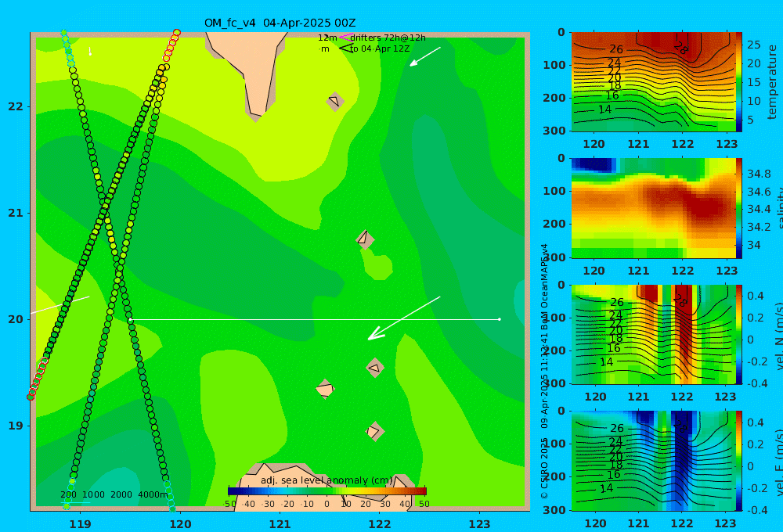Open the eastward velocity cross-section panel
Image resolution: width=783 pixels, height=532 pixels.
(653, 461)
